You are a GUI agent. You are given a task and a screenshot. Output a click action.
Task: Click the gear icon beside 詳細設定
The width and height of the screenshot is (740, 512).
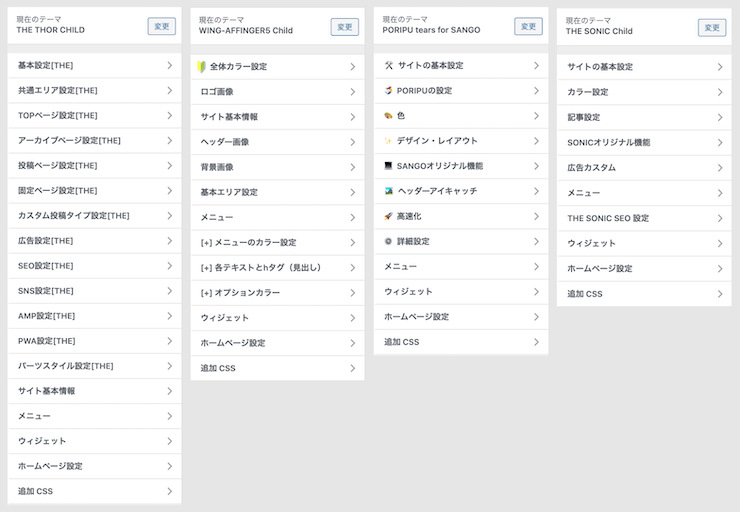tap(389, 241)
